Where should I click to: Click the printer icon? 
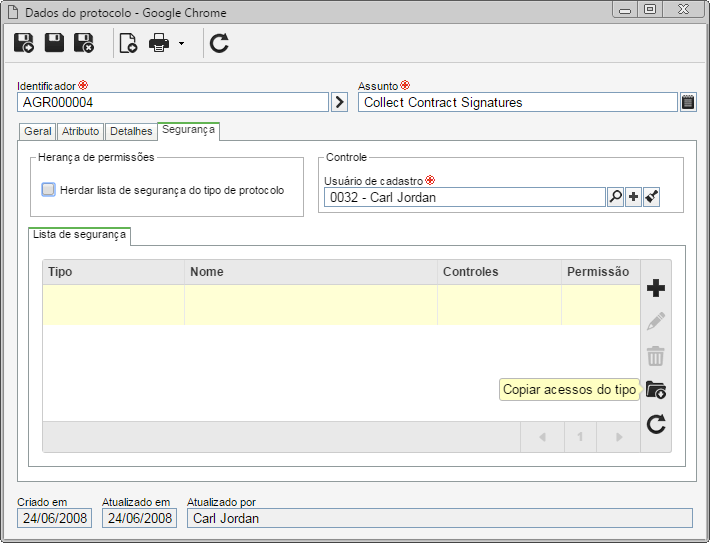pos(159,43)
